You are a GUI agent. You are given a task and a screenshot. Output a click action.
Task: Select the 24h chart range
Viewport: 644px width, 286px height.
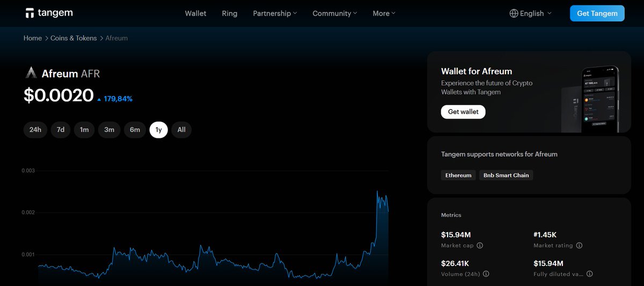pyautogui.click(x=35, y=129)
